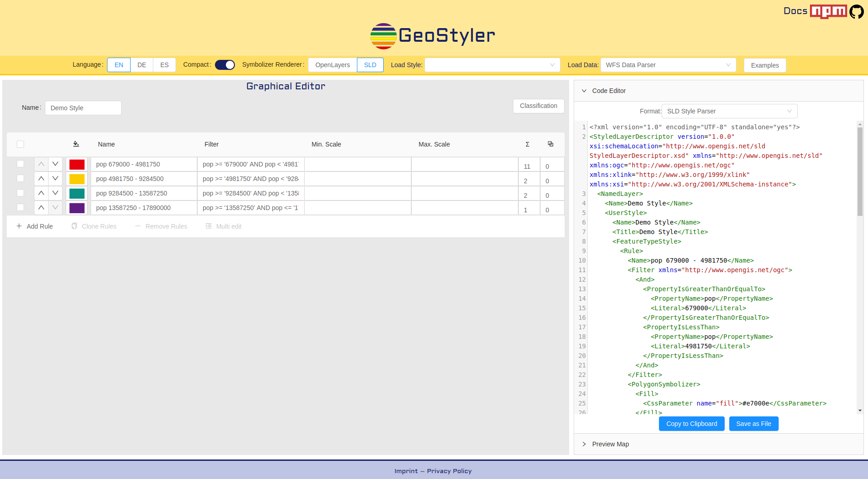Choose SLD symbolizer renderer
The width and height of the screenshot is (868, 479).
[370, 65]
